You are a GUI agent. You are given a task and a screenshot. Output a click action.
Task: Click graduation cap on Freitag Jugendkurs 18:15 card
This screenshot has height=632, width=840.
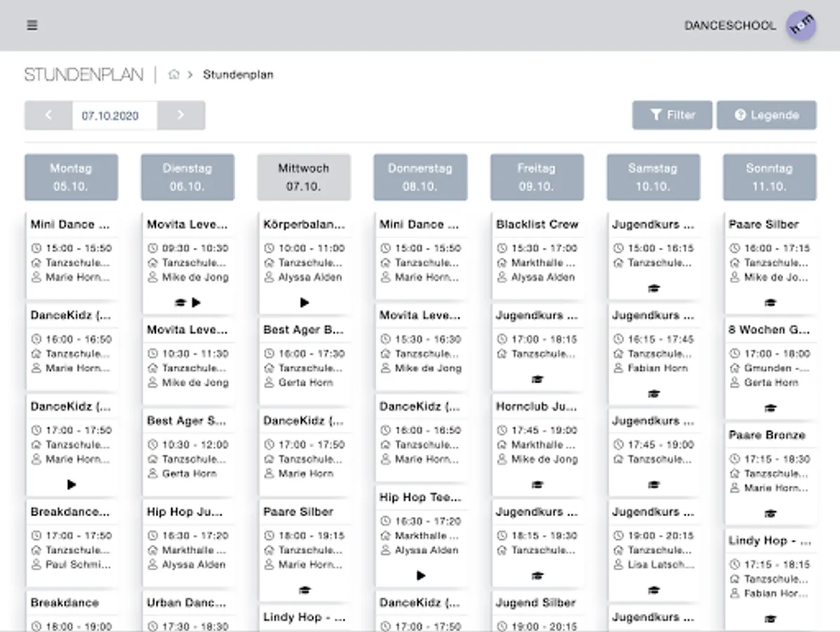[x=538, y=576]
